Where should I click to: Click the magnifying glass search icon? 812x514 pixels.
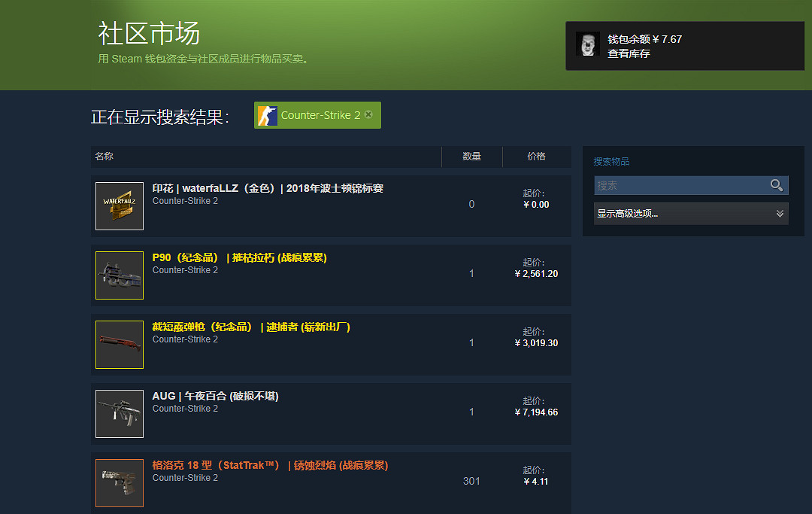(x=777, y=185)
